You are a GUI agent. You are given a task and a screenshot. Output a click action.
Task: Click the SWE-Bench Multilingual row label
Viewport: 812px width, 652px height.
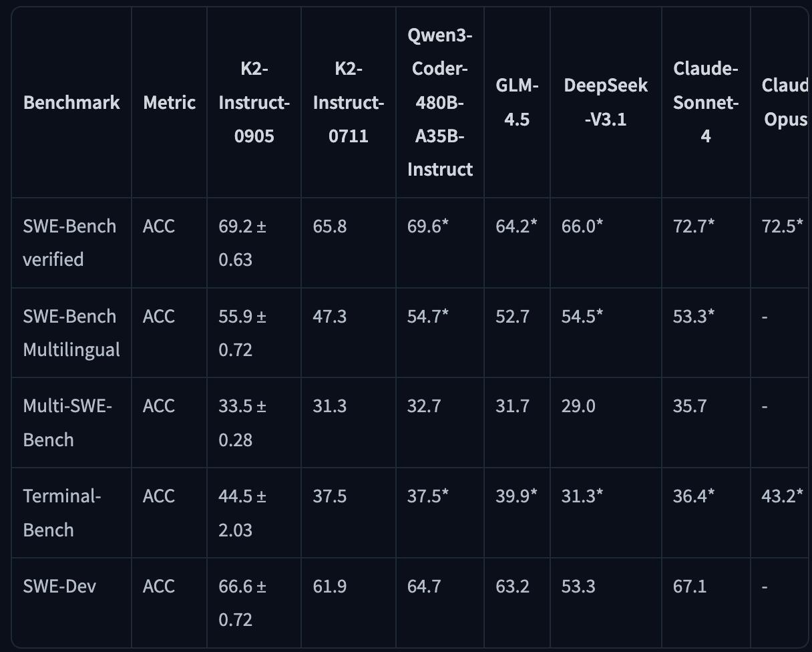[71, 333]
